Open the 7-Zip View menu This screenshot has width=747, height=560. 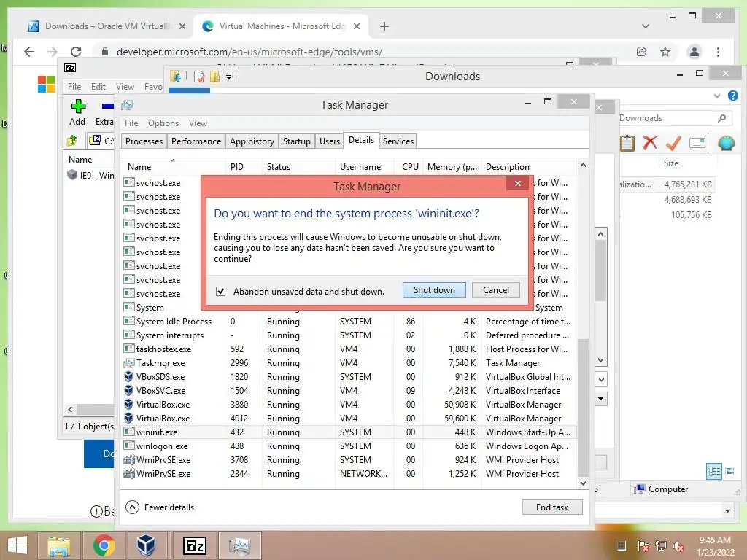[x=125, y=87]
